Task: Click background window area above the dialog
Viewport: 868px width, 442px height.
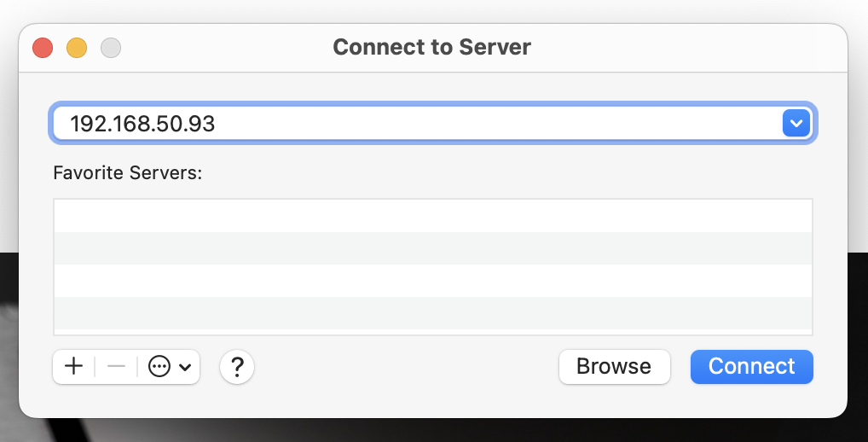Action: (x=434, y=10)
